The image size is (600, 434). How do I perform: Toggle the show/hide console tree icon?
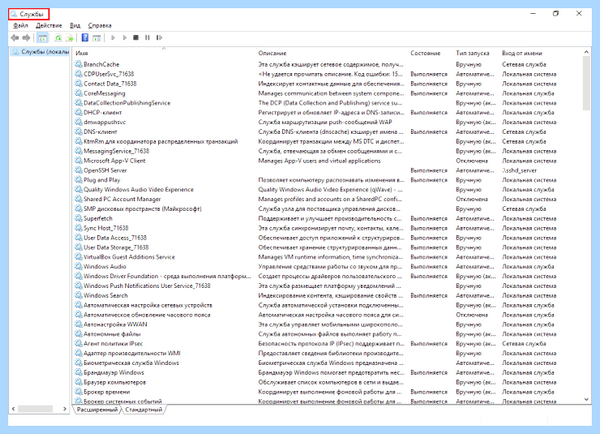(x=42, y=38)
